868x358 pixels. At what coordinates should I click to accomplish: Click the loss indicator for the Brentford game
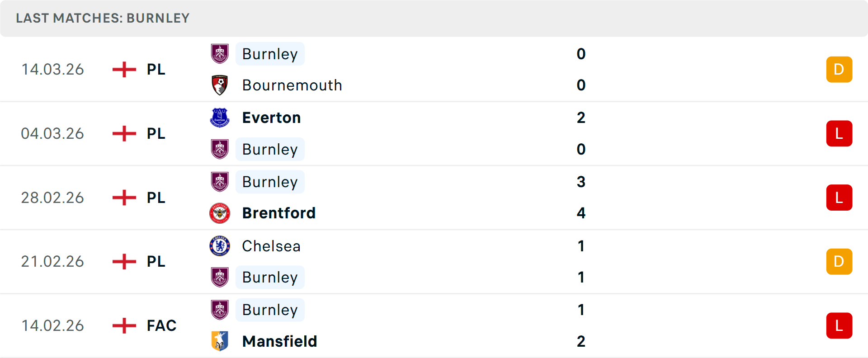[x=839, y=198]
